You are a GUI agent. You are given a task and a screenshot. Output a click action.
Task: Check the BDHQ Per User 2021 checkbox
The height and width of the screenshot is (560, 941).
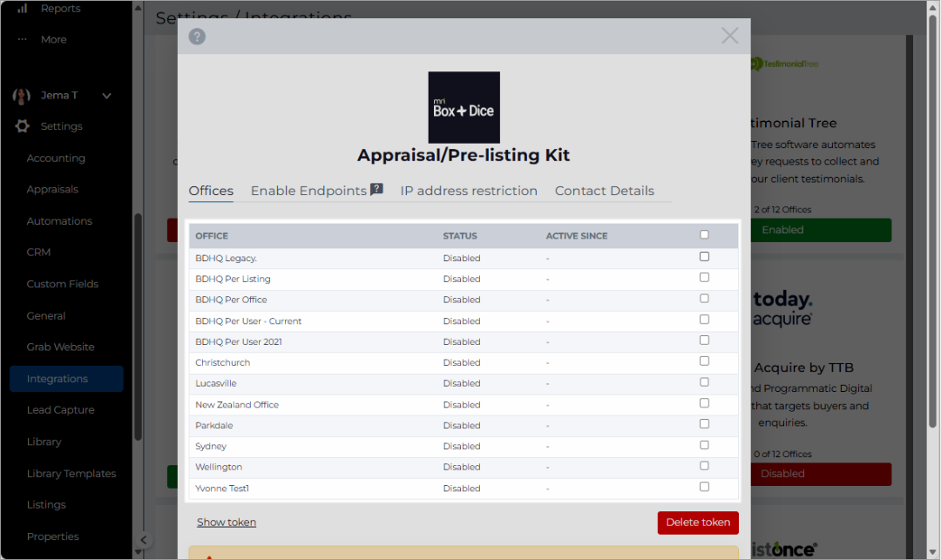(x=705, y=340)
